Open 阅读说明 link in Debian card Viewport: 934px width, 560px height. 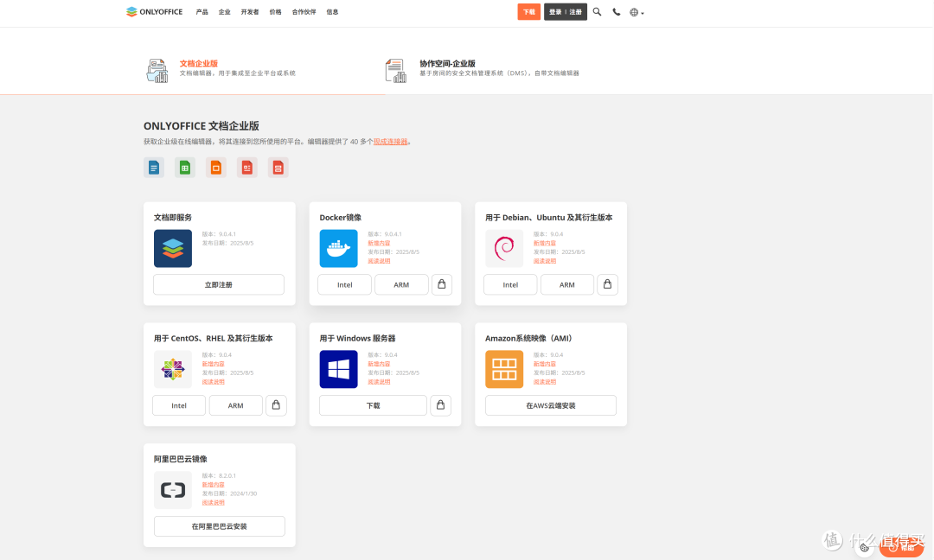coord(545,261)
